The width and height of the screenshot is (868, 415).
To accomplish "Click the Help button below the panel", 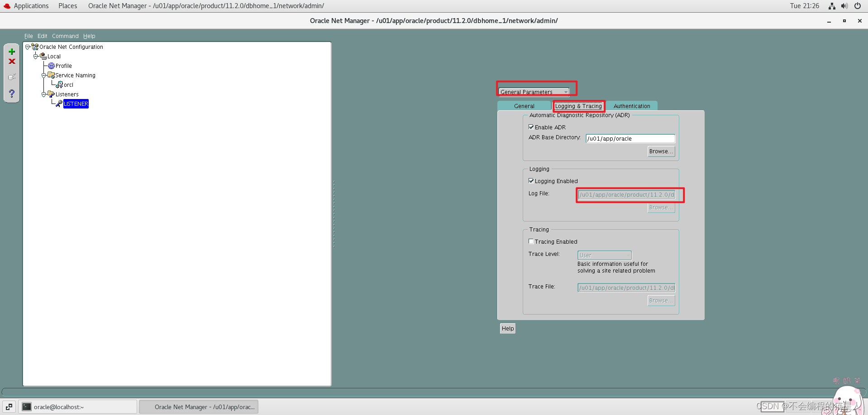I will point(508,329).
